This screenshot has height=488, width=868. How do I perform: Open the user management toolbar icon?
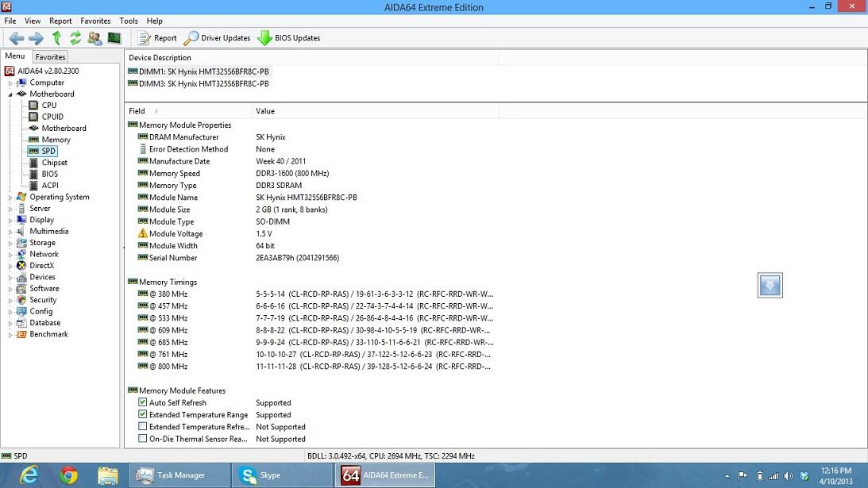(x=95, y=38)
